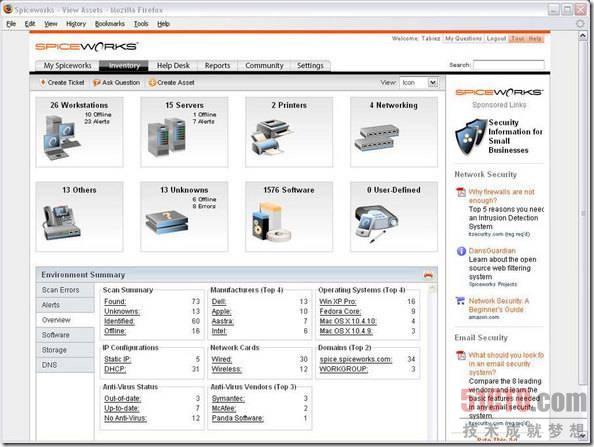Open the Firefox View menu

[51, 24]
